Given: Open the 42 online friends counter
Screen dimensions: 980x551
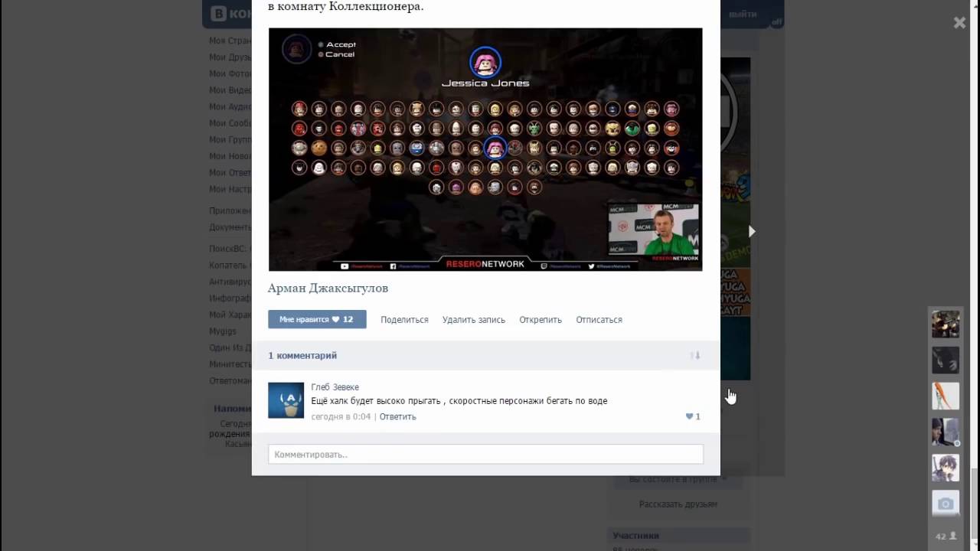Looking at the screenshot, I should point(946,536).
